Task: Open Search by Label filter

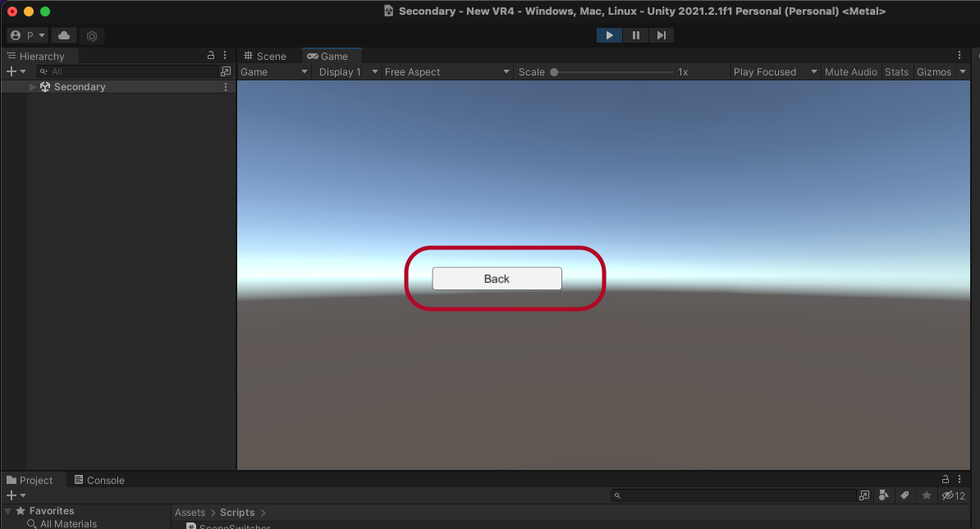Action: coord(905,495)
